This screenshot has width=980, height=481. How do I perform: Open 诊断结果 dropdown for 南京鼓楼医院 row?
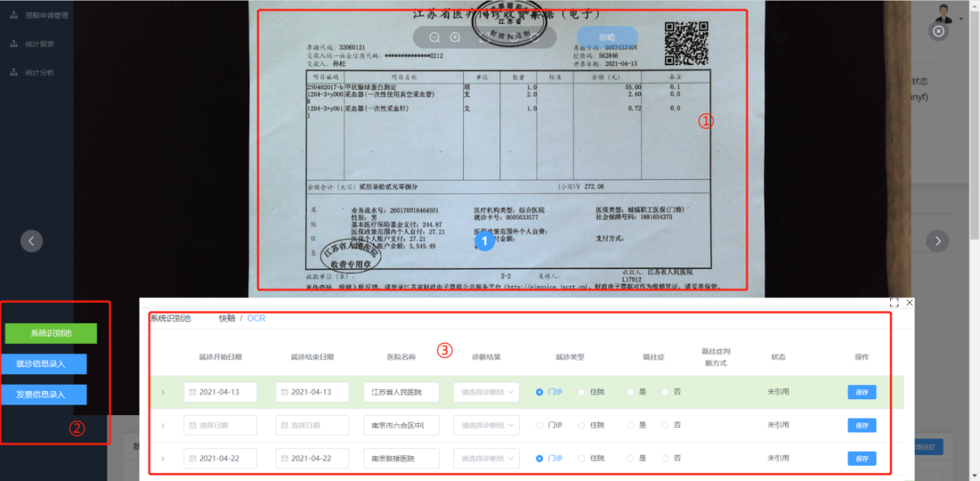click(x=486, y=458)
